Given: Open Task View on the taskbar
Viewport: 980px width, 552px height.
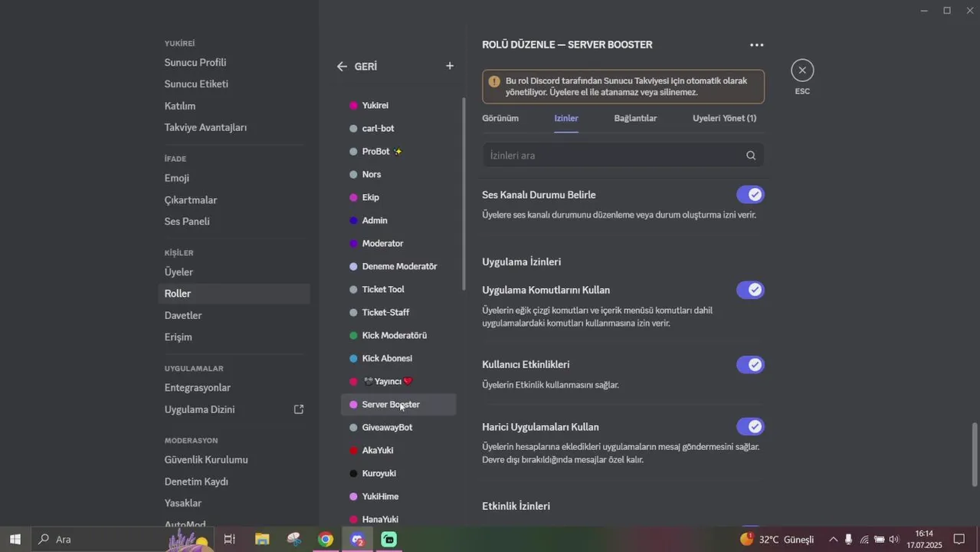Looking at the screenshot, I should pos(229,539).
